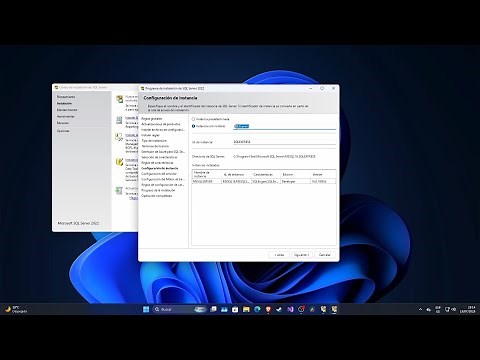This screenshot has height=360, width=480.
Task: Open Microsoft Edge from the taskbar
Action: [x=257, y=309]
